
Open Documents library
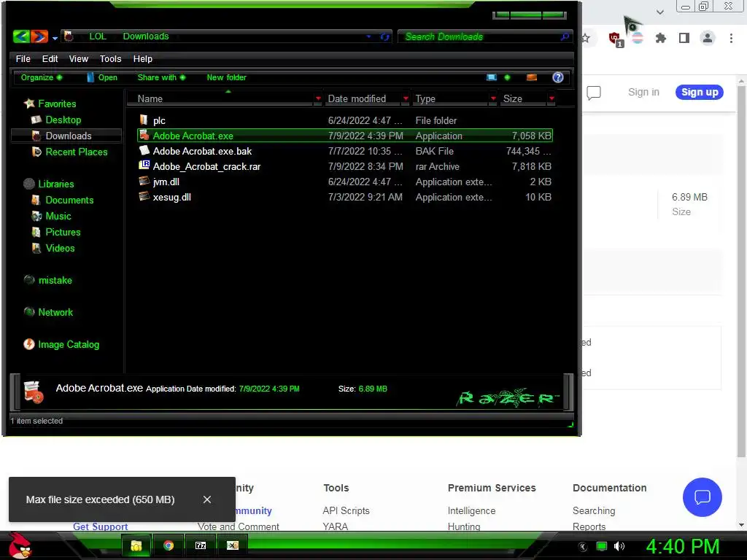pyautogui.click(x=69, y=200)
